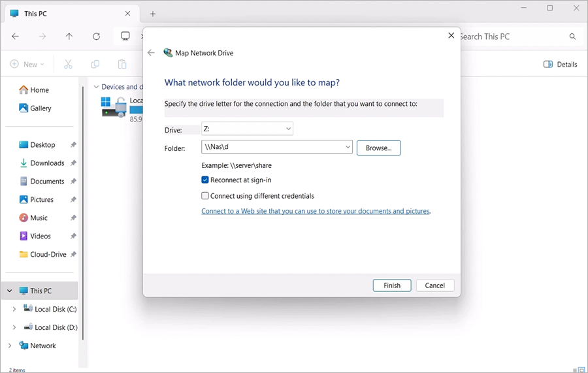
Task: Open Home in the sidebar
Action: point(34,90)
